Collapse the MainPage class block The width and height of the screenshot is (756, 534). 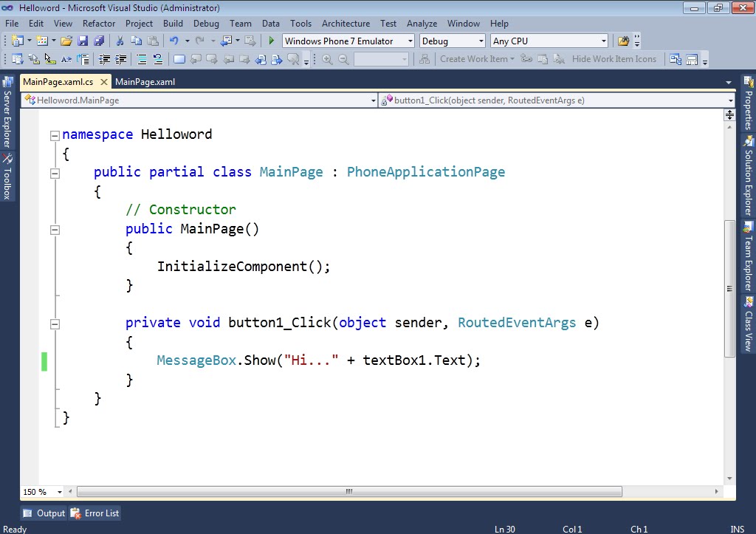pyautogui.click(x=55, y=173)
